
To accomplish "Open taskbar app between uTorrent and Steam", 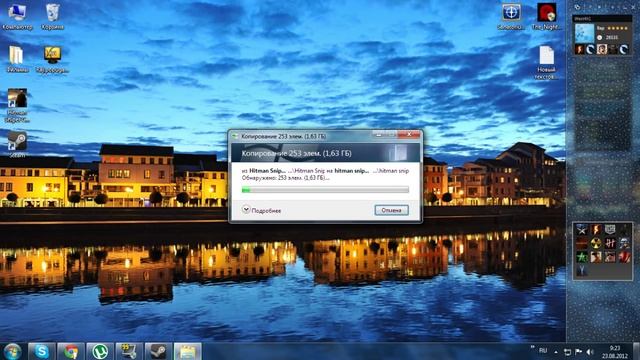I will pos(129,351).
